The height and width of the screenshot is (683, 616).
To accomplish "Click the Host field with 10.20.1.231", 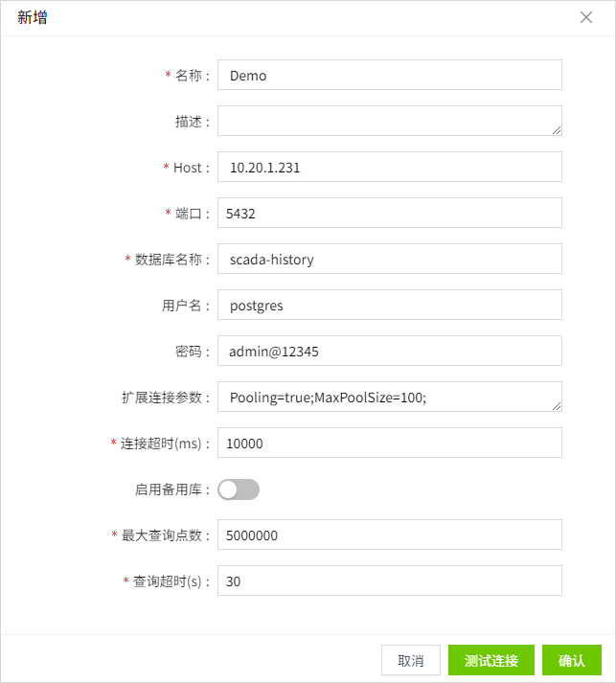I will coord(389,167).
